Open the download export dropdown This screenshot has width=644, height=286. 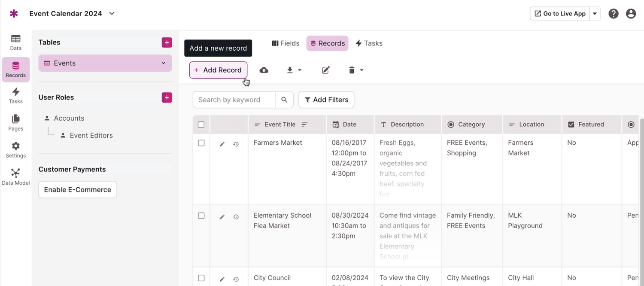point(294,70)
